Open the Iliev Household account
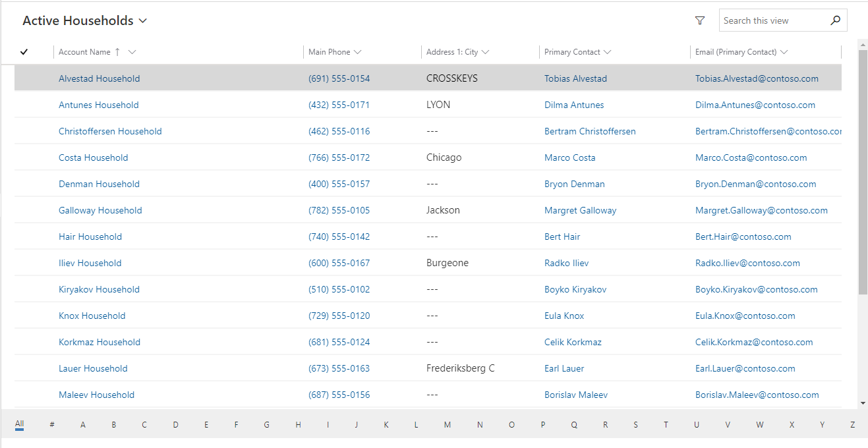This screenshot has width=868, height=448. point(90,263)
